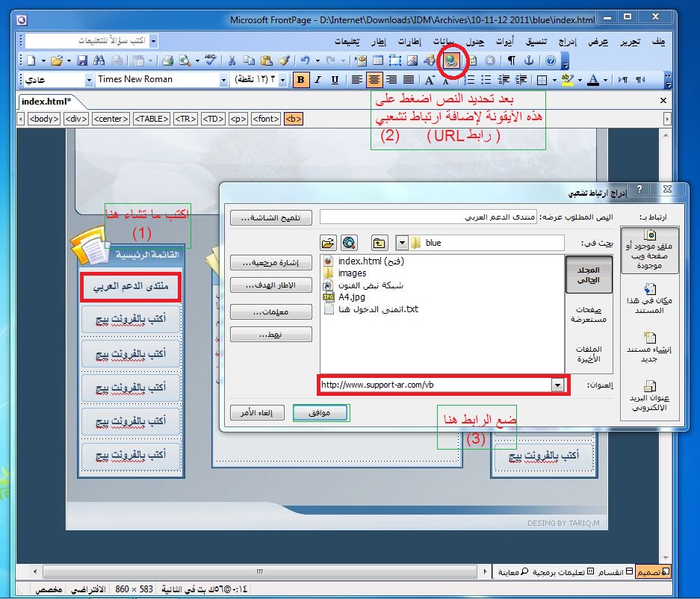Click the Cut scissors icon

tap(232, 60)
